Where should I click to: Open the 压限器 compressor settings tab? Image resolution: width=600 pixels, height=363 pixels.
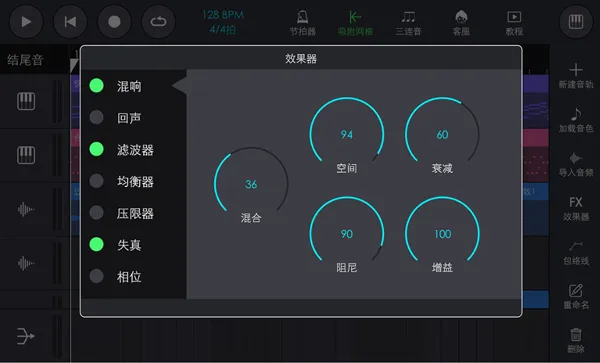coord(135,213)
